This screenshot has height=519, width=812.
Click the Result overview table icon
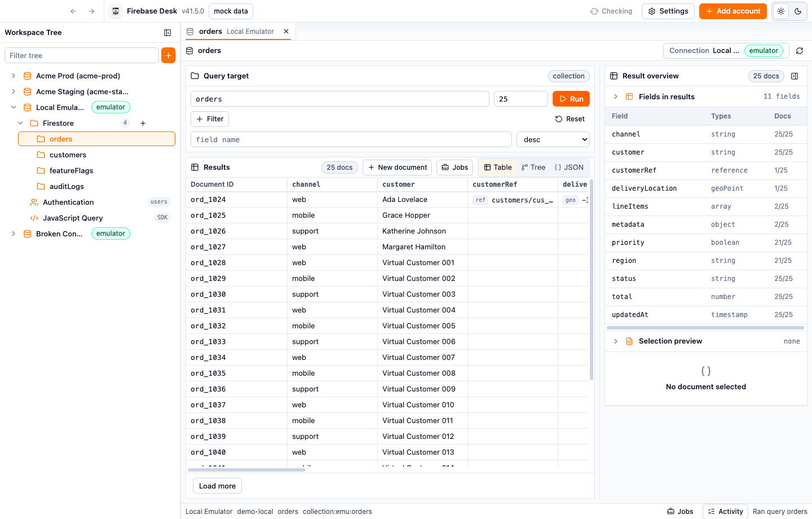(614, 76)
